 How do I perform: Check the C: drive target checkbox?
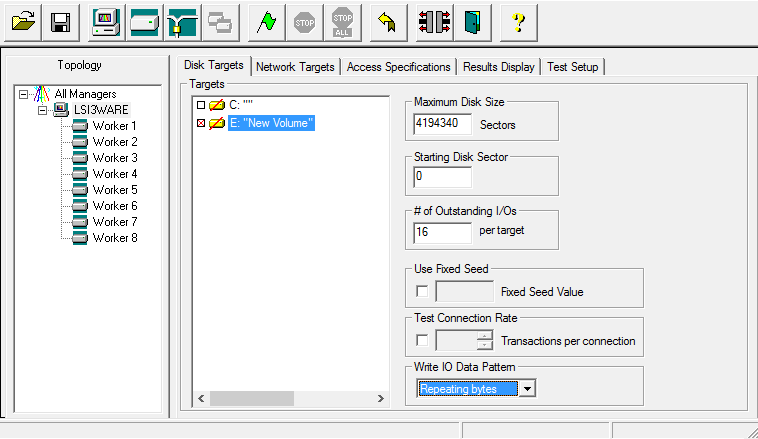[x=201, y=105]
